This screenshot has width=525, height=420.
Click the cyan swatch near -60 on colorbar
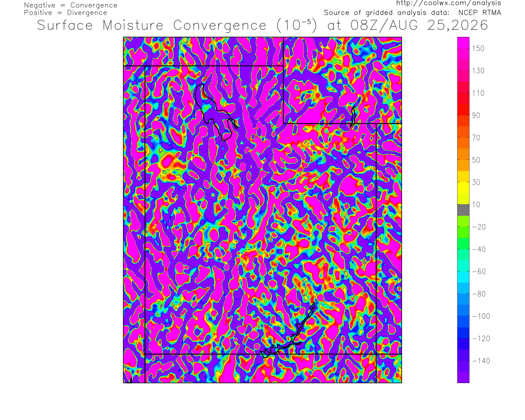(463, 272)
